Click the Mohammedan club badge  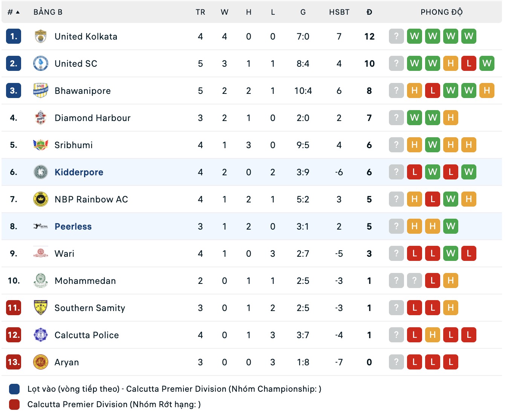click(x=40, y=281)
